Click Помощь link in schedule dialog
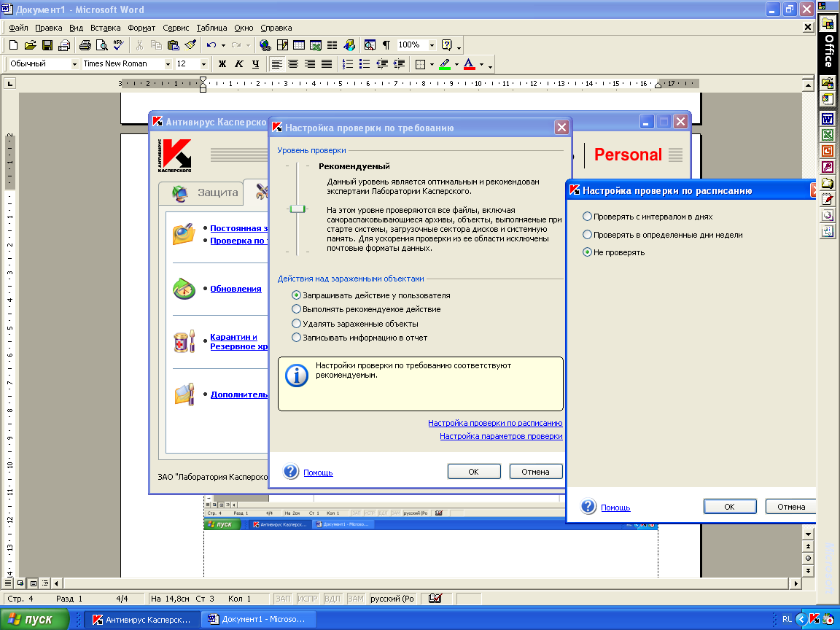The image size is (840, 630). (x=615, y=507)
